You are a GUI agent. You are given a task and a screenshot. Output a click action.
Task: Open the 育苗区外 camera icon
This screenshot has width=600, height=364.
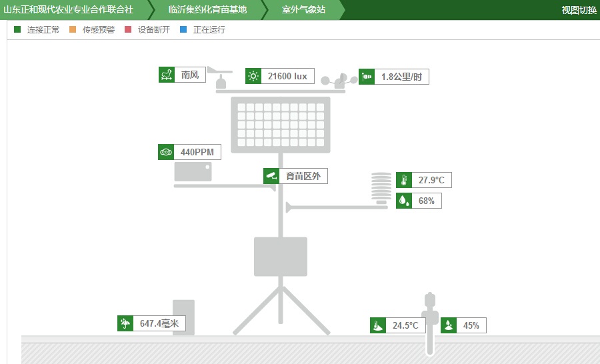271,176
